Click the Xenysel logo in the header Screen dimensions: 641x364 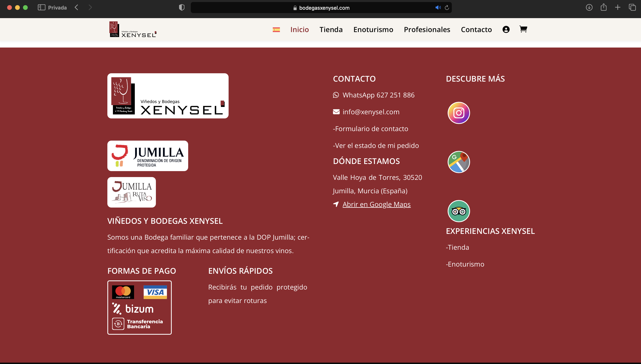pos(133,30)
